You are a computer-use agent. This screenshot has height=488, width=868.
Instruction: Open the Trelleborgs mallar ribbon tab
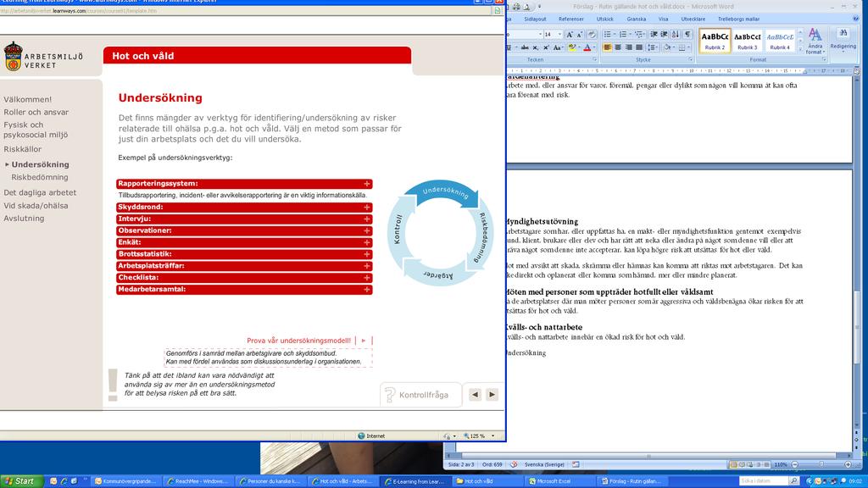[x=738, y=19]
